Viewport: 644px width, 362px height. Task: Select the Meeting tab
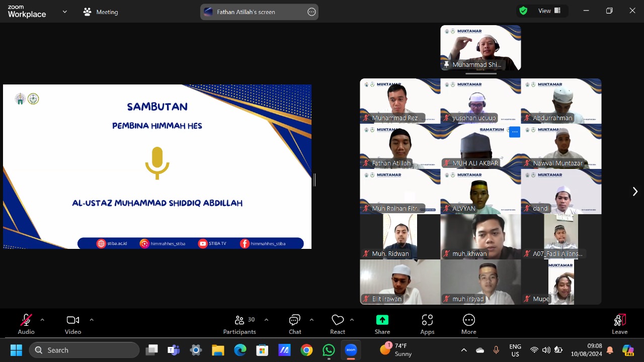coord(101,12)
